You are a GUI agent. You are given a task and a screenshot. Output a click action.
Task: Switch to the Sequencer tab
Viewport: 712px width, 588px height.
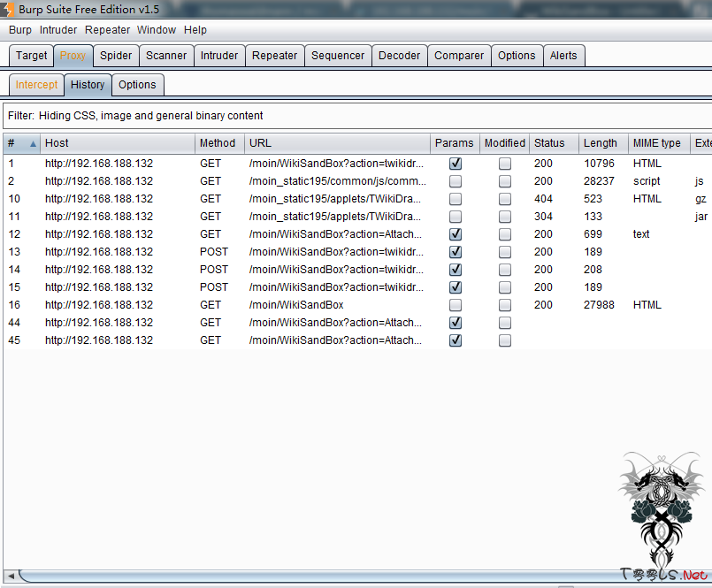[338, 56]
